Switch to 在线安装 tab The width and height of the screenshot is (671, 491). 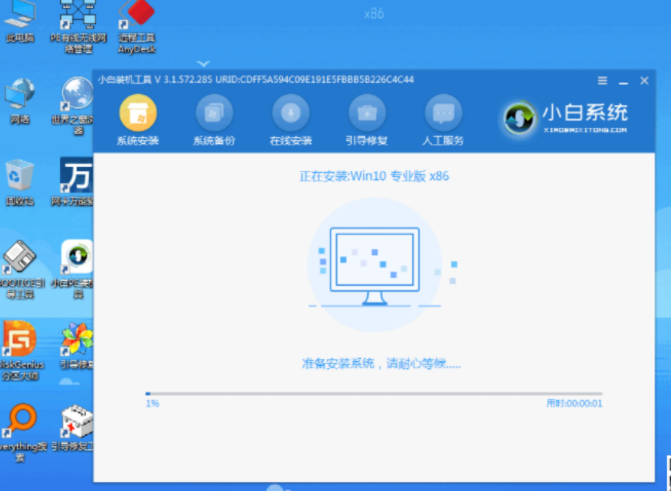(291, 121)
